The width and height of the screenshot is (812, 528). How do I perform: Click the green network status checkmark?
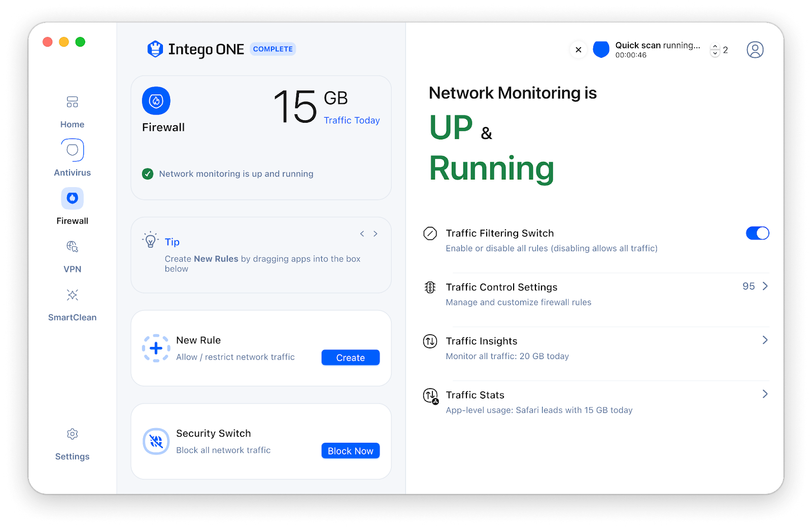click(148, 174)
